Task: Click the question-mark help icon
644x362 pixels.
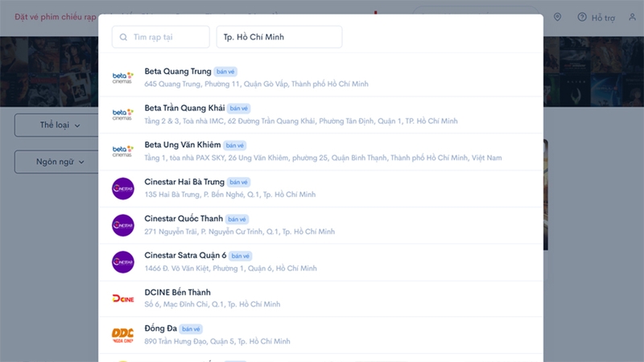Action: tap(582, 17)
